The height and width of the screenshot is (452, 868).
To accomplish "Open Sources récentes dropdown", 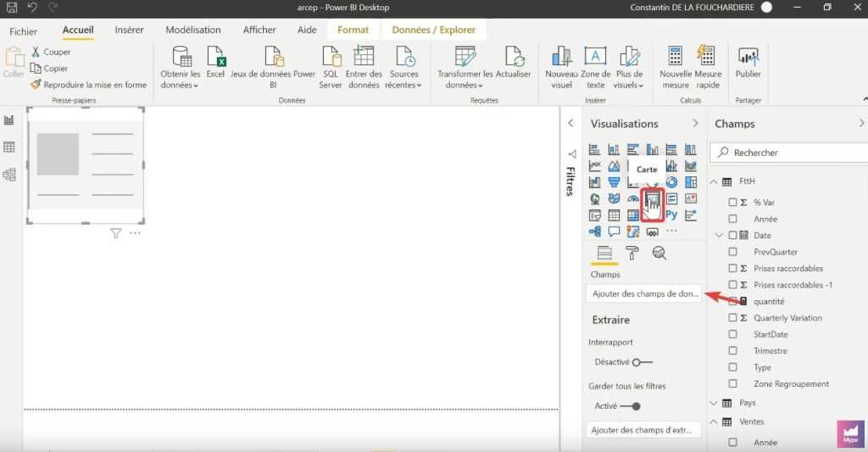I will pyautogui.click(x=403, y=68).
